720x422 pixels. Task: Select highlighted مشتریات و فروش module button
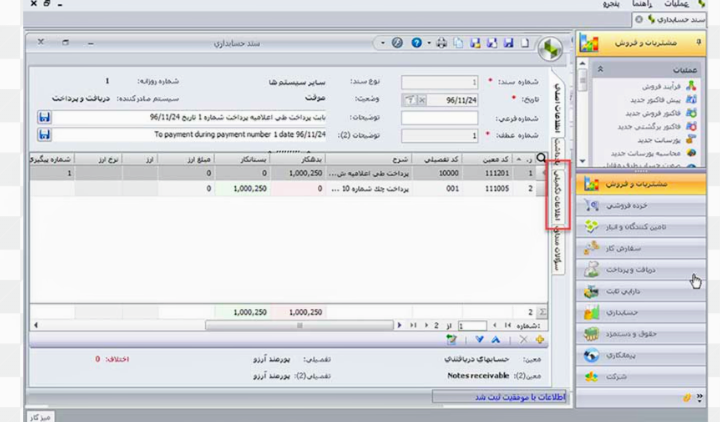pos(641,184)
